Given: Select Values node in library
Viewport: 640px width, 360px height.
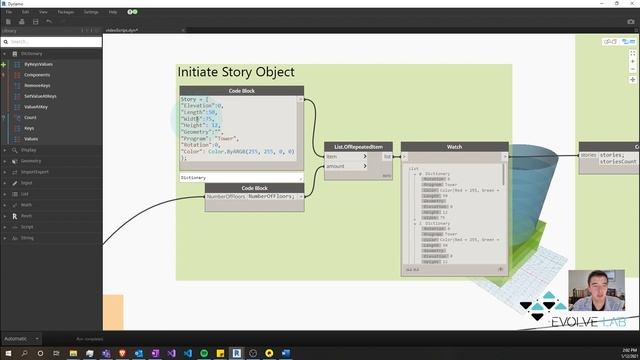Looking at the screenshot, I should [31, 139].
